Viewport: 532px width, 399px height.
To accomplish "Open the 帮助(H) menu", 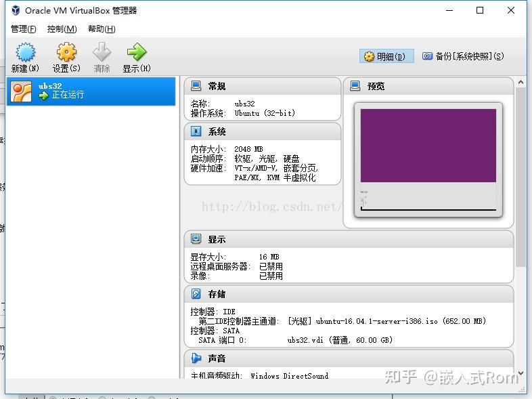I will [x=102, y=29].
